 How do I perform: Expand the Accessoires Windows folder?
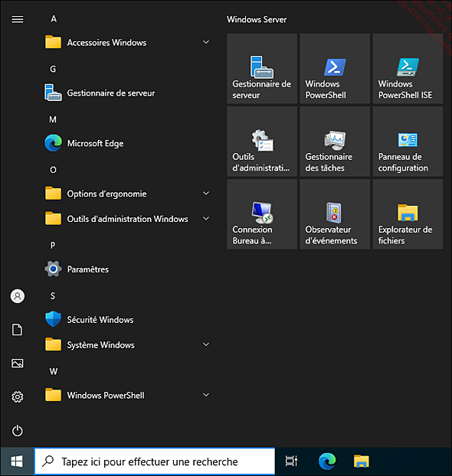tap(128, 42)
